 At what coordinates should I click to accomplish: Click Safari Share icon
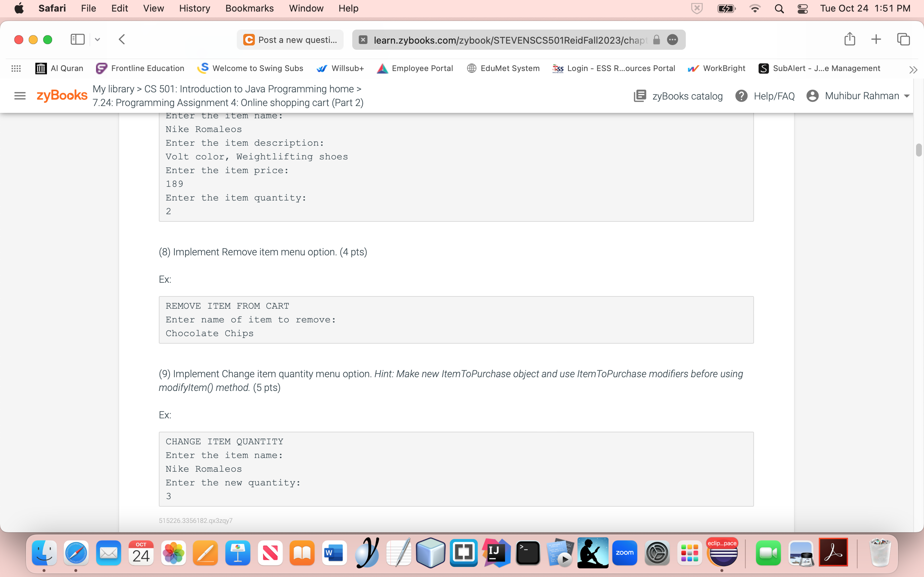pos(850,39)
